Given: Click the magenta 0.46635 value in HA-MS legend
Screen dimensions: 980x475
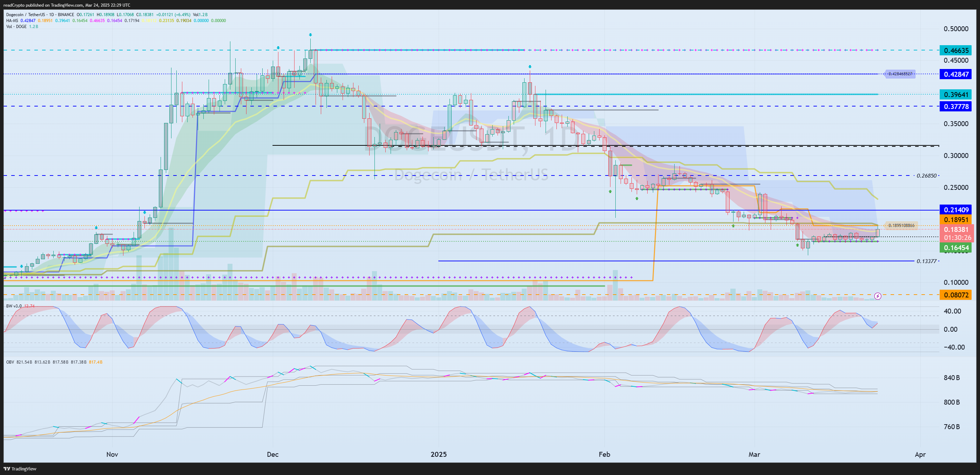Looking at the screenshot, I should pos(97,21).
